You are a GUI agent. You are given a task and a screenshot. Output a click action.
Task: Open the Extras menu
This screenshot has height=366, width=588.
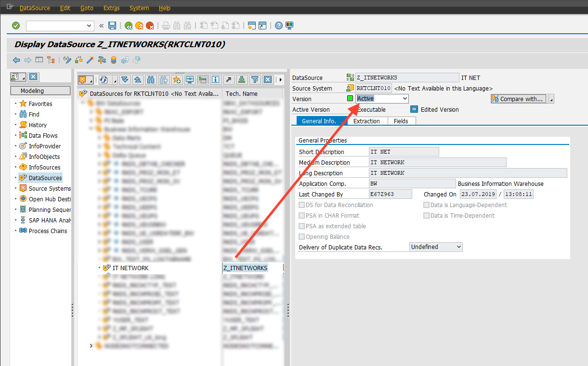tap(112, 8)
